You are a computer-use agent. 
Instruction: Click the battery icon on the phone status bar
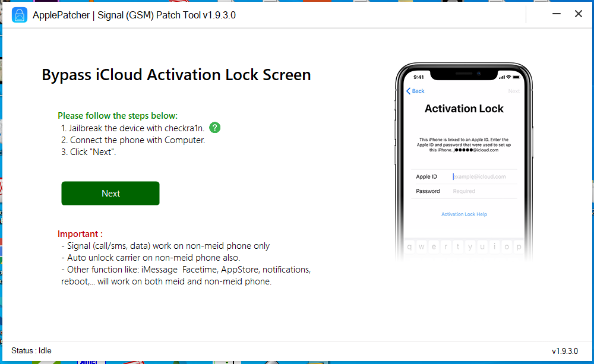coord(516,77)
